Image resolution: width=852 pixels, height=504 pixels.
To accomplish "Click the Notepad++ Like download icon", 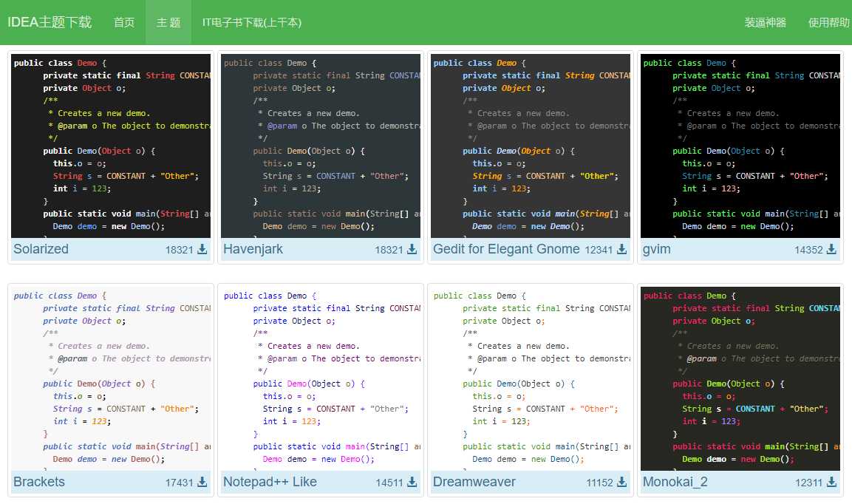I will point(412,482).
